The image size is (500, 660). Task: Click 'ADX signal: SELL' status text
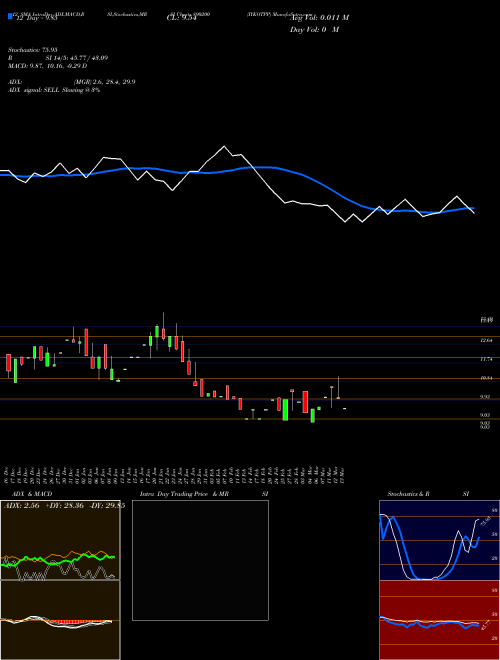coord(34,90)
